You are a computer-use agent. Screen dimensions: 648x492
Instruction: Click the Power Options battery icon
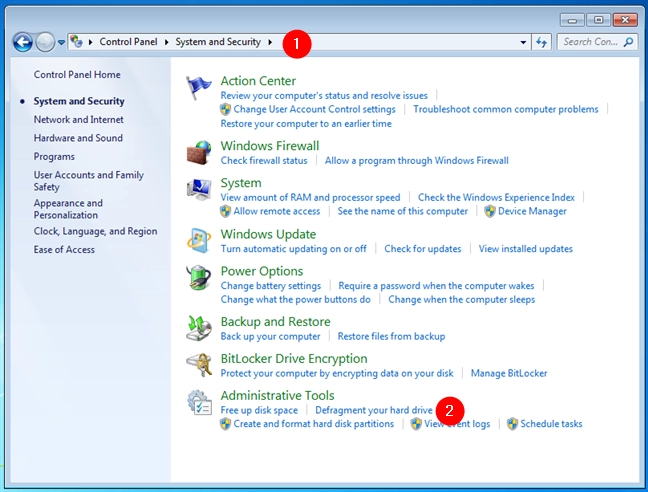click(199, 278)
